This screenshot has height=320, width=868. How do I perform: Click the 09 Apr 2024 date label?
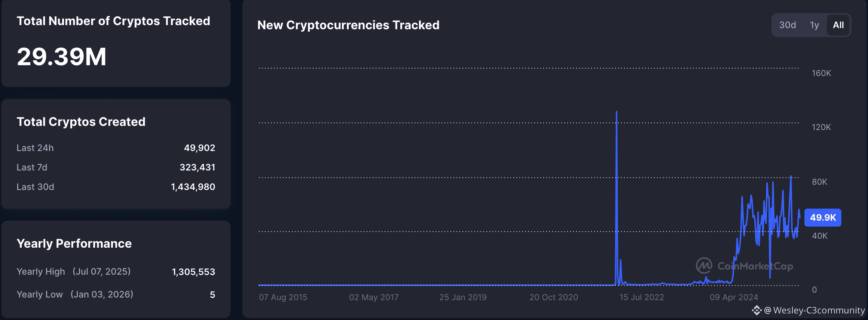click(x=734, y=297)
